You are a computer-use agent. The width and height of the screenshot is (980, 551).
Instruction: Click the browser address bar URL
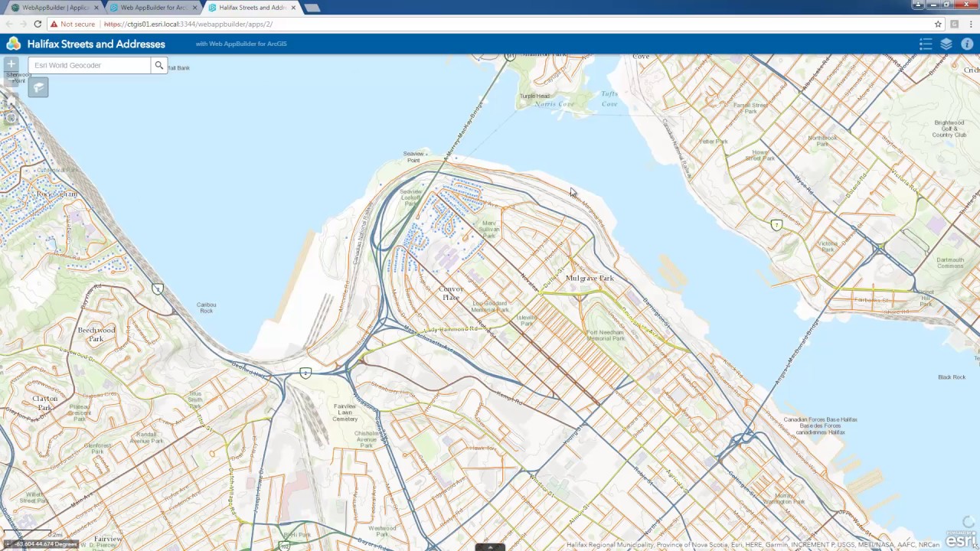pos(188,24)
